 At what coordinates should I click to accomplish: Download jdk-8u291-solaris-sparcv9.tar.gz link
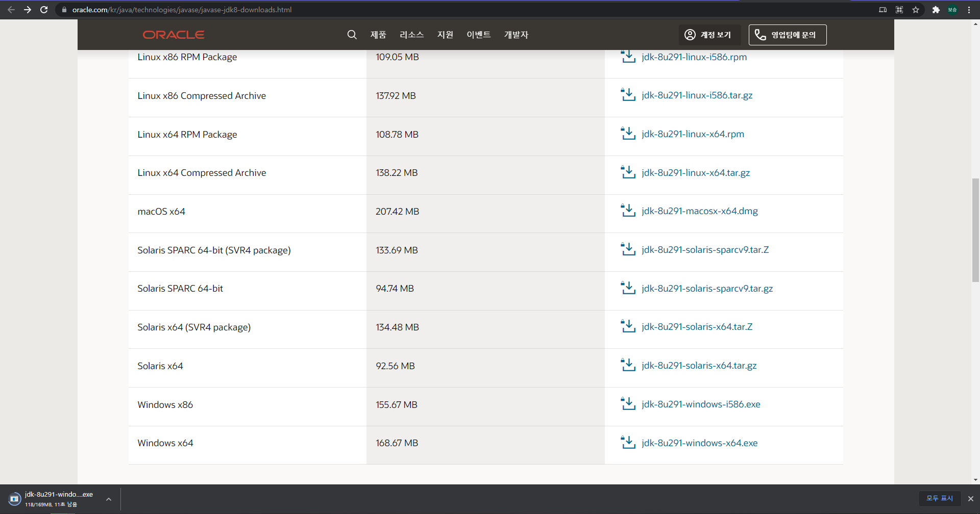[x=707, y=289]
